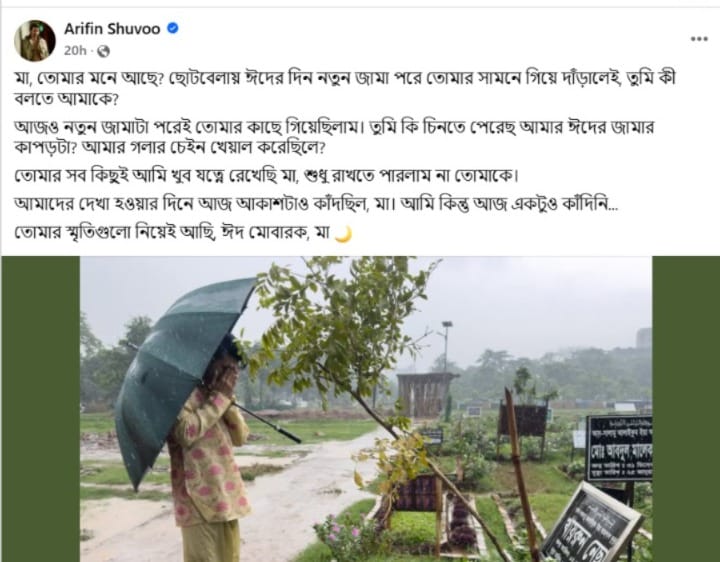This screenshot has width=720, height=562.
Task: Open the Arifin Shuvoo profile name link
Action: click(112, 29)
